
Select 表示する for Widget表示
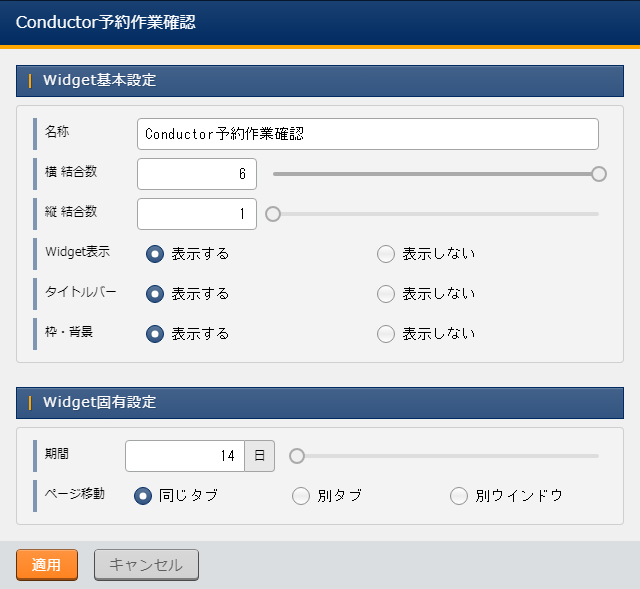[155, 254]
